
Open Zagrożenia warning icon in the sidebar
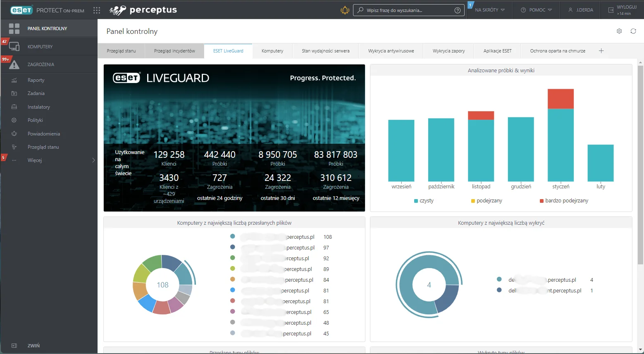14,64
